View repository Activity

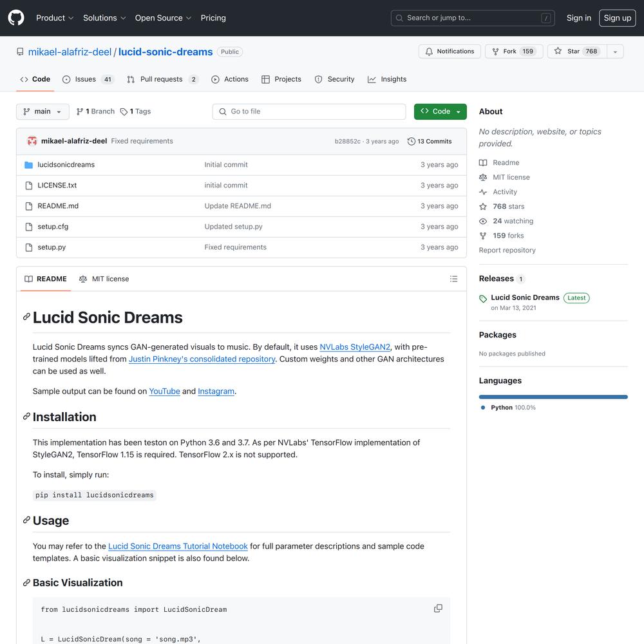pos(498,192)
